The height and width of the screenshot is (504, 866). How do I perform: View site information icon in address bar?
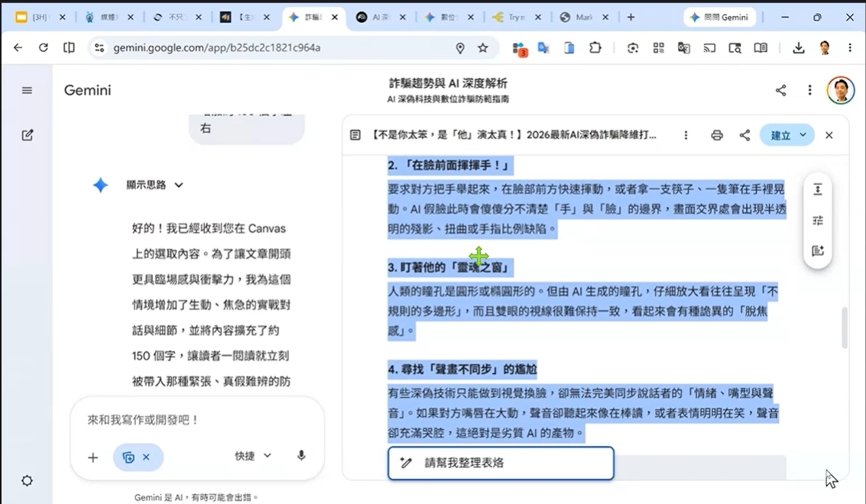[x=99, y=48]
